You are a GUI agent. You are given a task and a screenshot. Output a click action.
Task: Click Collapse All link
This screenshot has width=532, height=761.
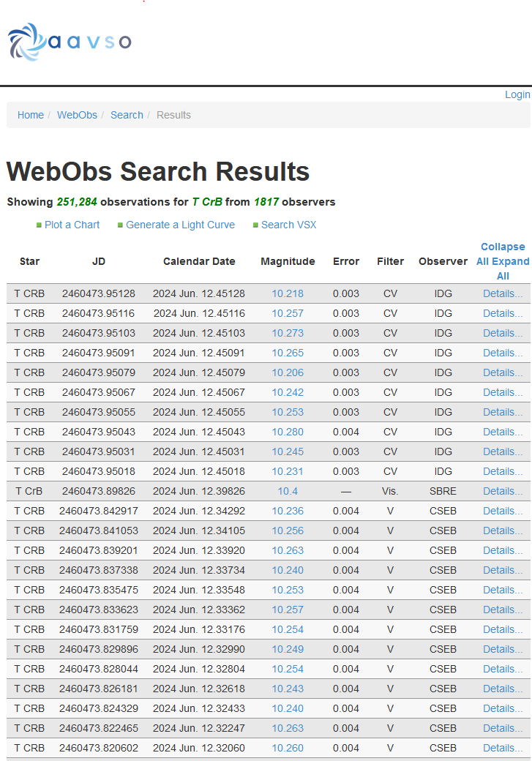click(503, 247)
